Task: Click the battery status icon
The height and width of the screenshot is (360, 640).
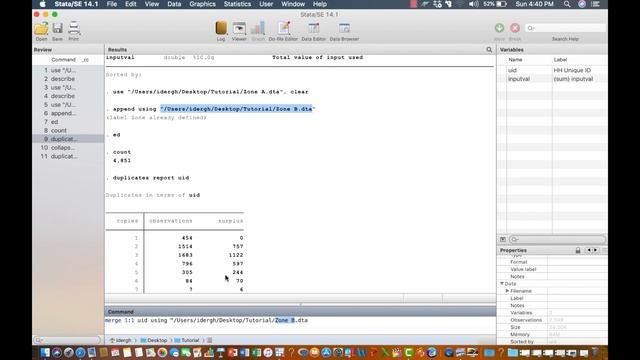Action: [x=501, y=4]
